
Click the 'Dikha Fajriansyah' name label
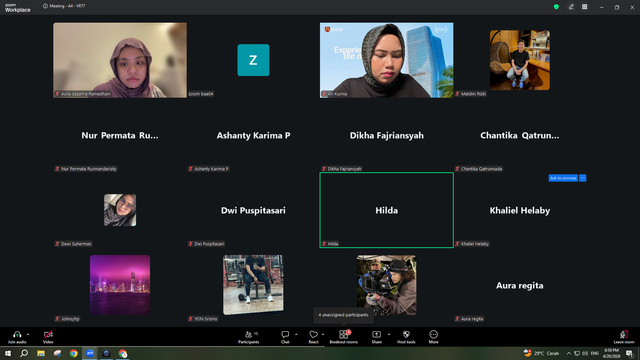[344, 169]
